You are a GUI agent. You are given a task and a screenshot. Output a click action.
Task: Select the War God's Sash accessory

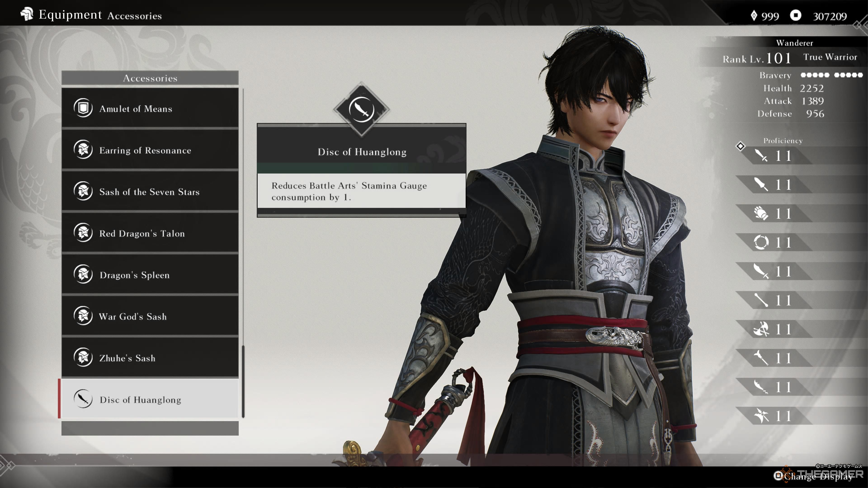[151, 316]
